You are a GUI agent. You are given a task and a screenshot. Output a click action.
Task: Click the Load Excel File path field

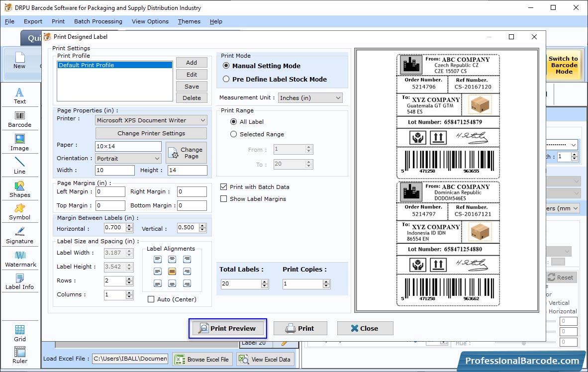(130, 359)
